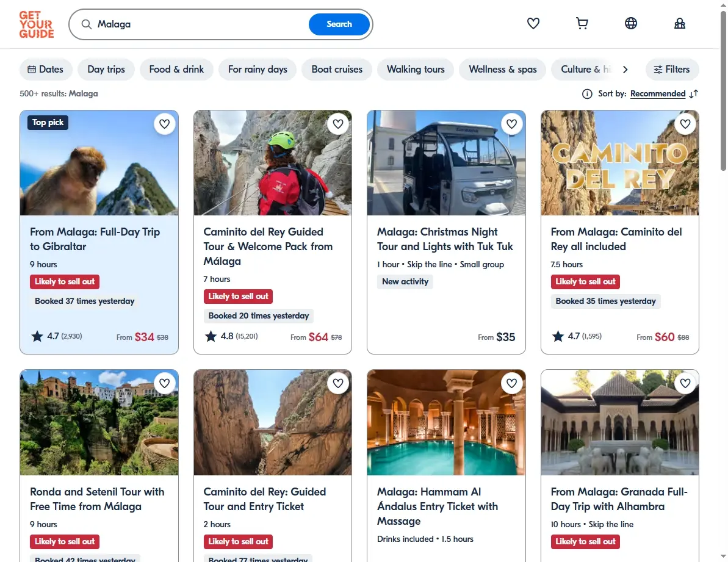Click Booked 37 times yesterday label
728x562 pixels.
coord(84,301)
